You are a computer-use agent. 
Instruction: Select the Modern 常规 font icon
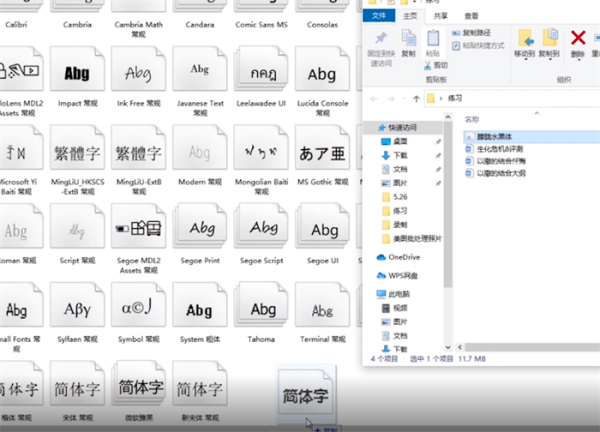pos(200,148)
